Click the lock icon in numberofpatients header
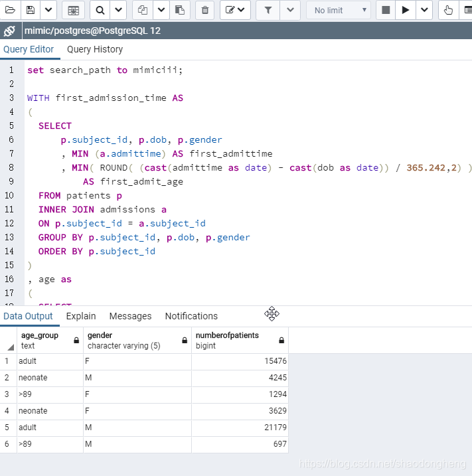Screen dimensions: 472x476 pyautogui.click(x=281, y=341)
